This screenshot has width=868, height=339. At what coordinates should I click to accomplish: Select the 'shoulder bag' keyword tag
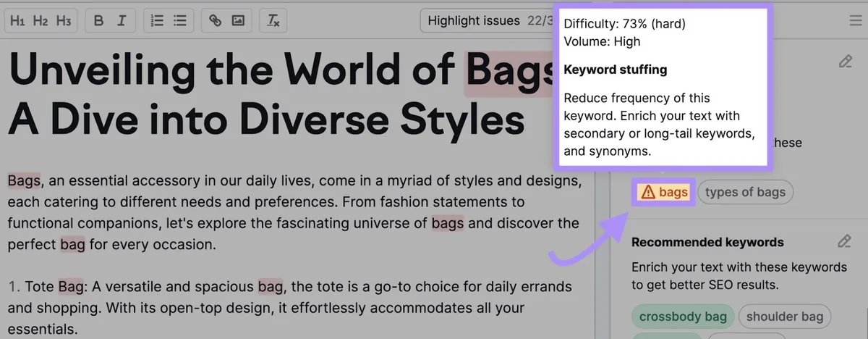tap(784, 317)
